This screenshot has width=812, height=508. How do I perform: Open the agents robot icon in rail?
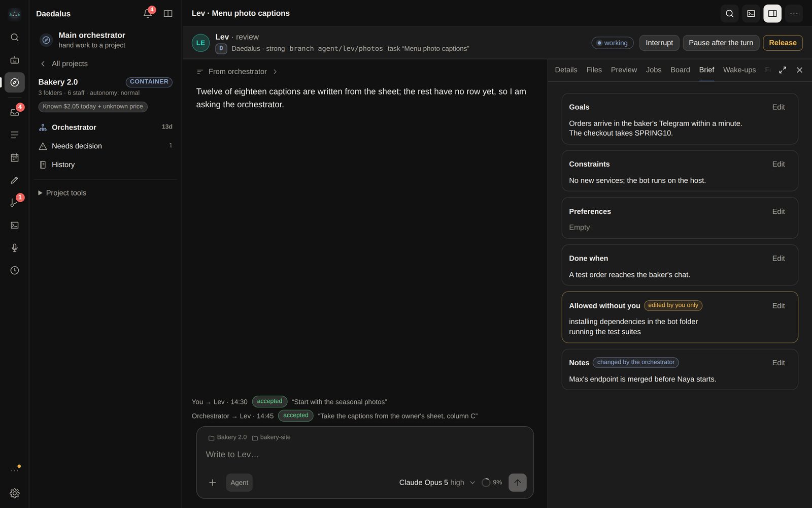tap(14, 60)
